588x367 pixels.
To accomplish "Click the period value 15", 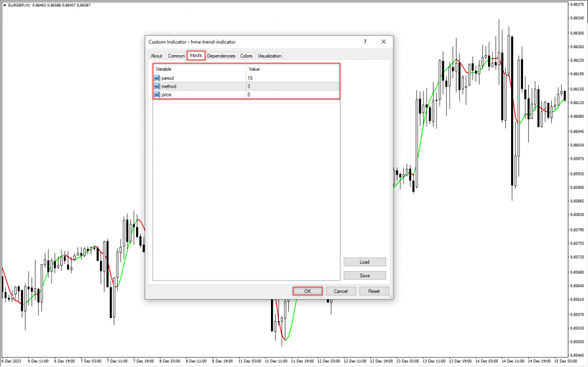I will [250, 78].
